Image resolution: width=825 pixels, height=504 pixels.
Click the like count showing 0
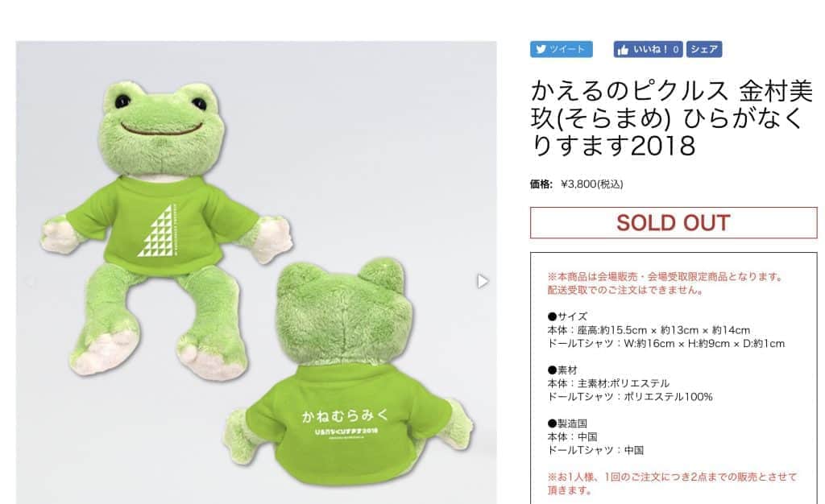pos(676,50)
